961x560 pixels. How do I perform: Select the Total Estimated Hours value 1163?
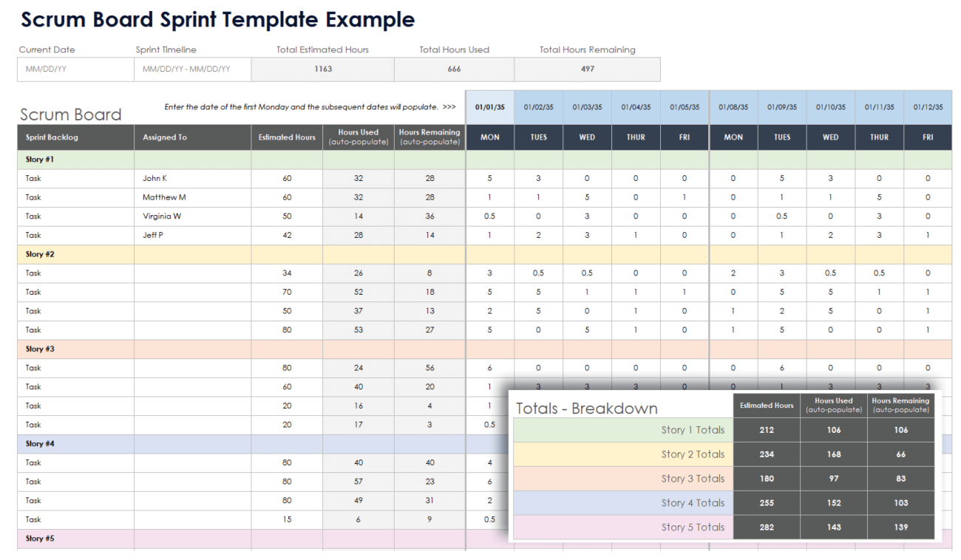click(x=322, y=69)
